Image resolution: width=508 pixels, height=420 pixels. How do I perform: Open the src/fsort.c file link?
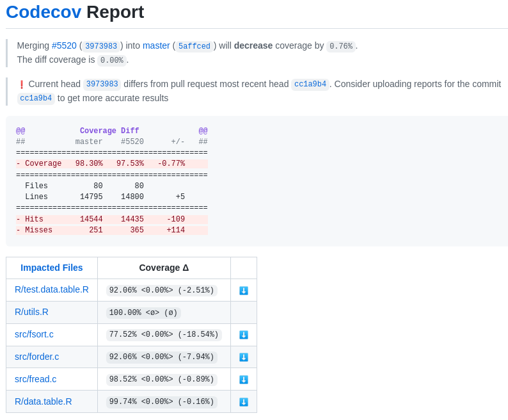[x=34, y=334]
